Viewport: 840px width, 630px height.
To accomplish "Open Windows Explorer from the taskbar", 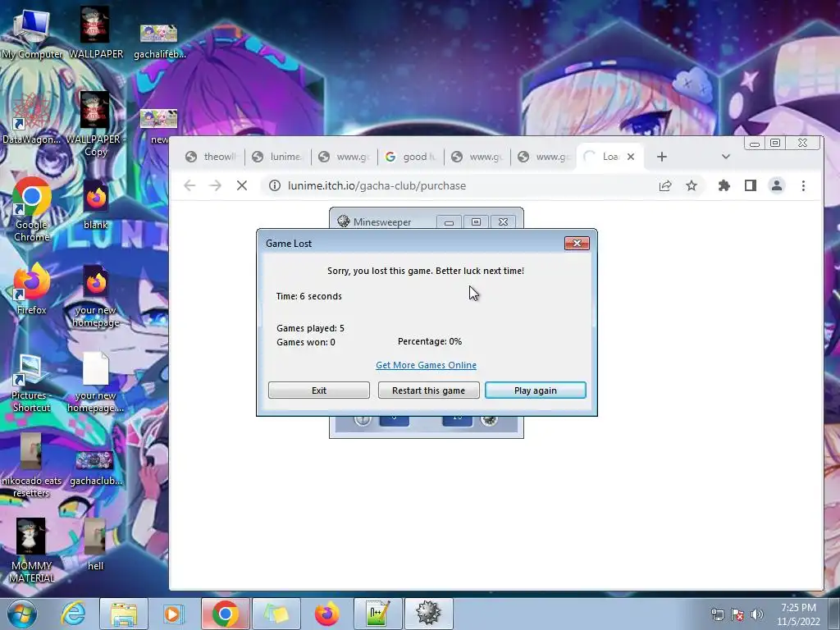I will 123,614.
